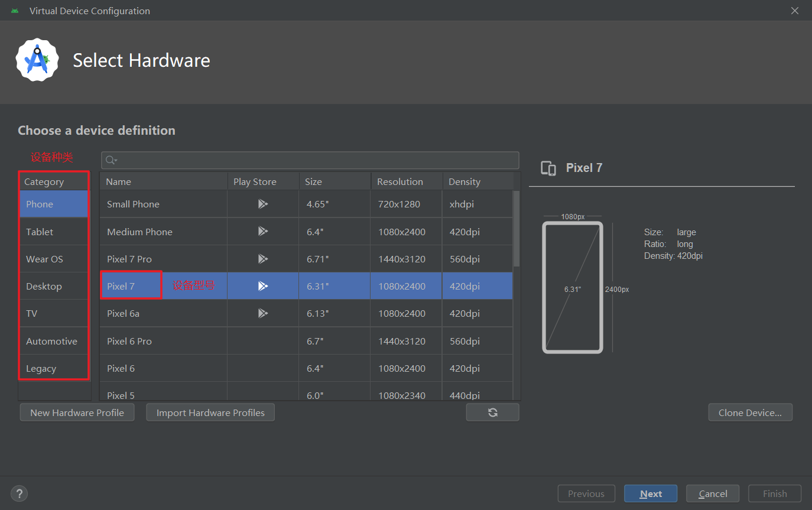Select the Tablet category
The height and width of the screenshot is (510, 812).
54,232
